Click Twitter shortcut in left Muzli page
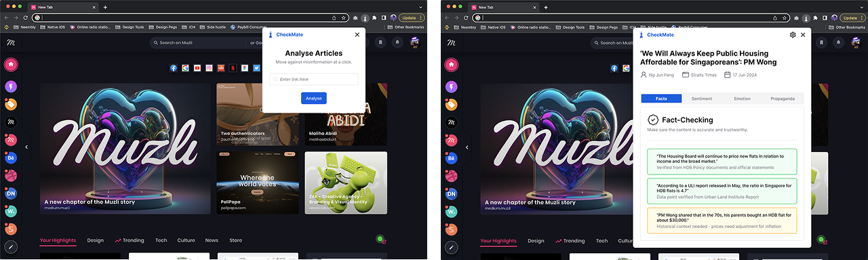 pos(256,68)
